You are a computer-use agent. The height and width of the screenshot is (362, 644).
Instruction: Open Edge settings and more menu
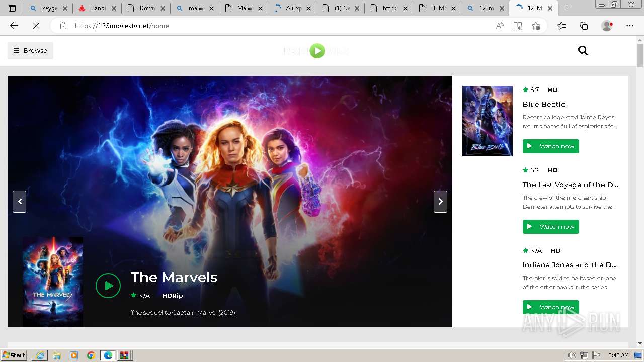(630, 26)
